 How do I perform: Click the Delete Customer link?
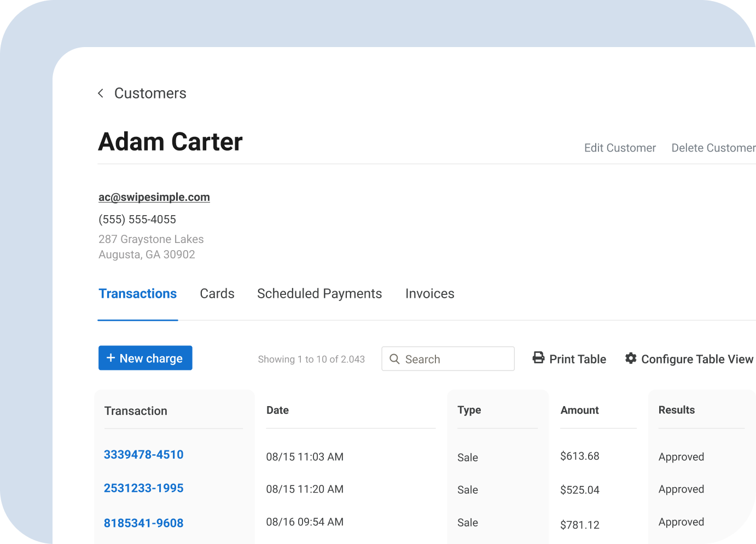tap(713, 148)
